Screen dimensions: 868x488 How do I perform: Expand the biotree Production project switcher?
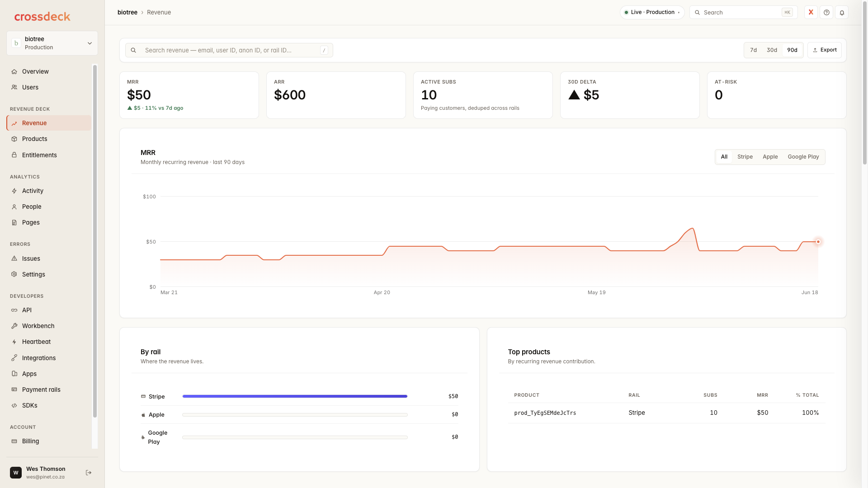click(x=52, y=43)
